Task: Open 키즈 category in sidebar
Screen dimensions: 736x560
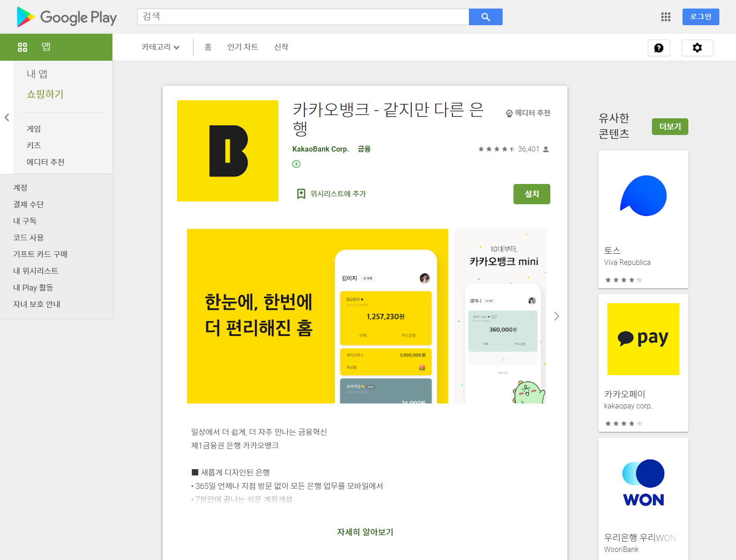Action: pos(34,145)
